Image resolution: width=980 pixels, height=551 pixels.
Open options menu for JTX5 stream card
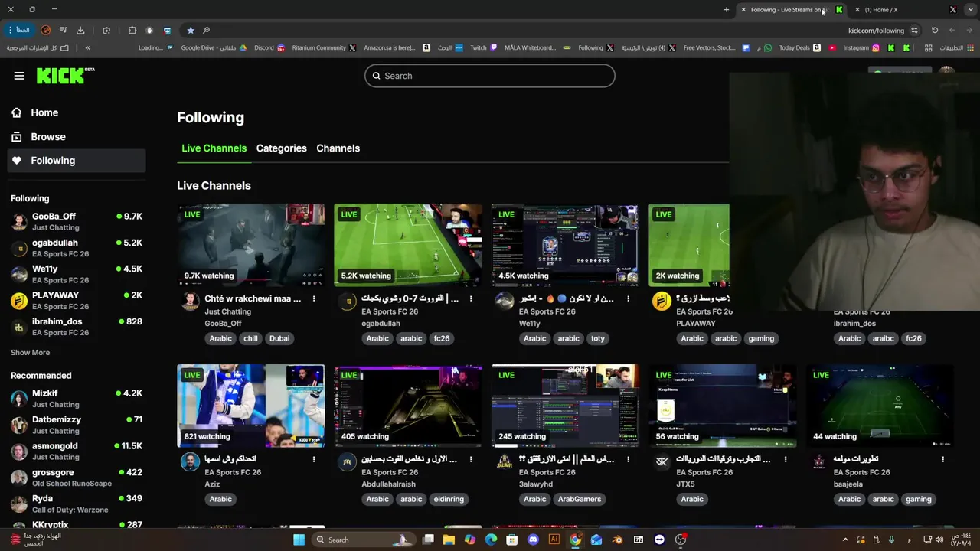tap(786, 459)
